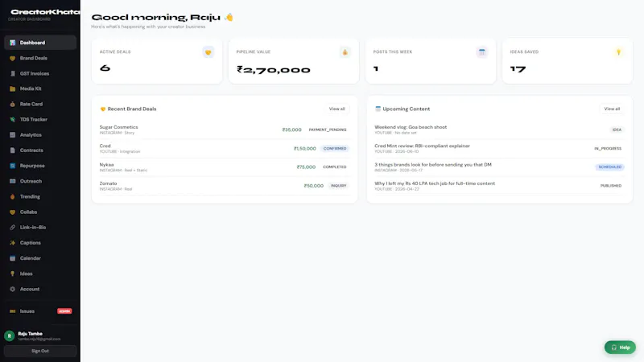Click the red ADMIN badge
The width and height of the screenshot is (644, 362).
point(64,311)
